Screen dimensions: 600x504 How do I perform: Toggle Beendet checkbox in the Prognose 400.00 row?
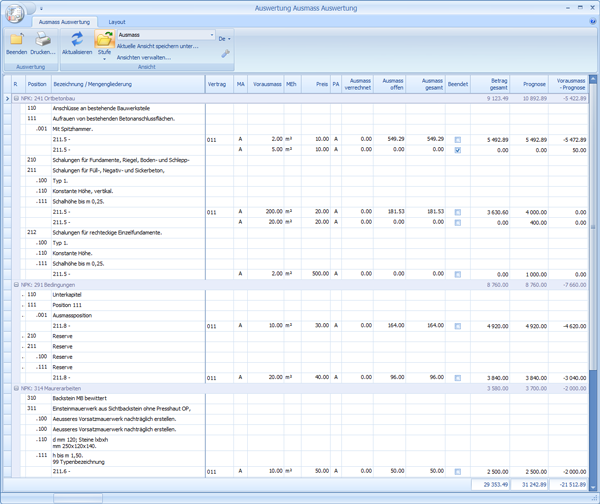[458, 222]
